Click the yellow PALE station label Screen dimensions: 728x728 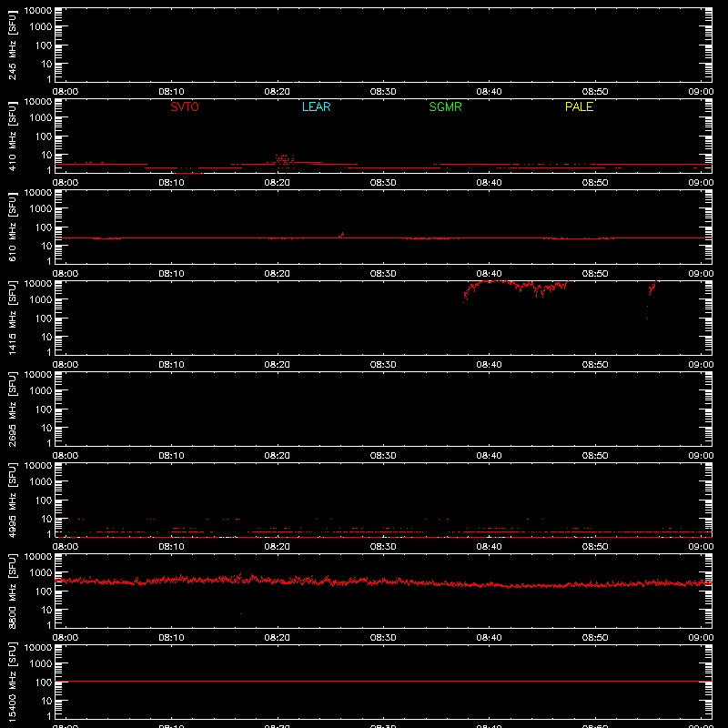[x=579, y=106]
